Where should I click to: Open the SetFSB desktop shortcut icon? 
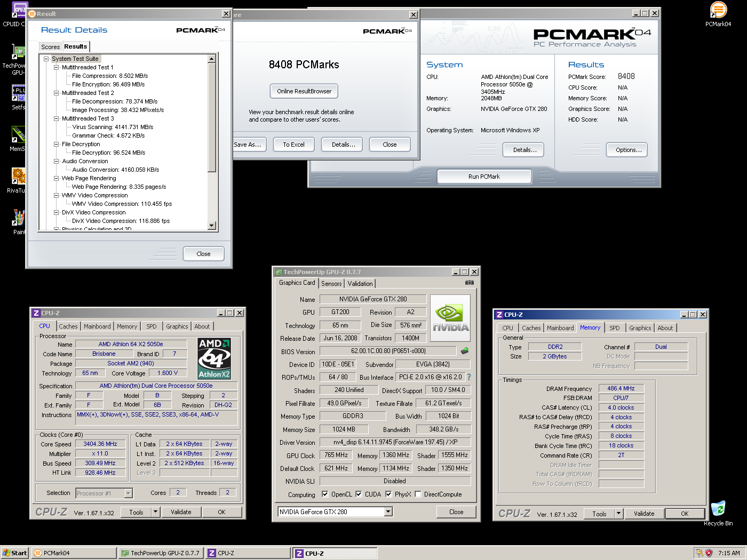click(x=19, y=93)
